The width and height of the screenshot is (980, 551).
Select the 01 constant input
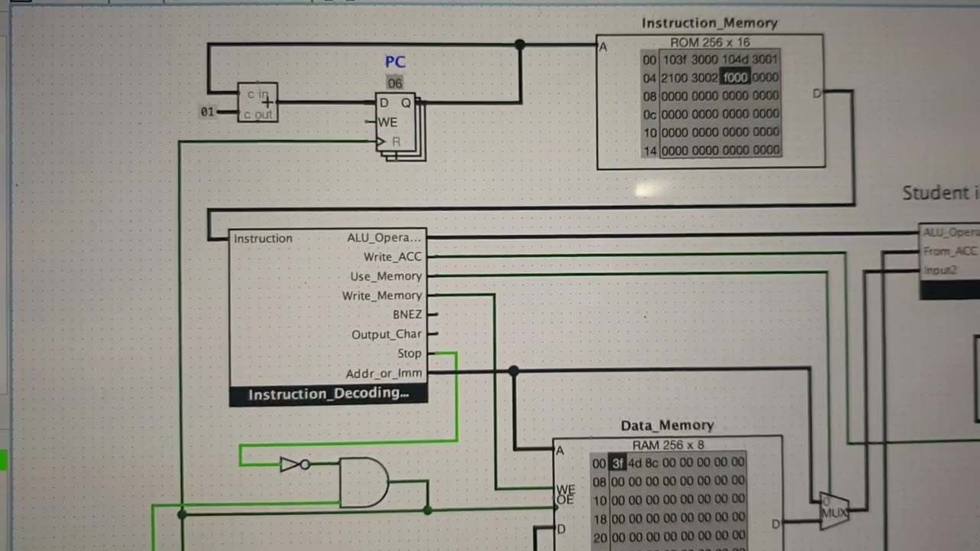click(207, 112)
